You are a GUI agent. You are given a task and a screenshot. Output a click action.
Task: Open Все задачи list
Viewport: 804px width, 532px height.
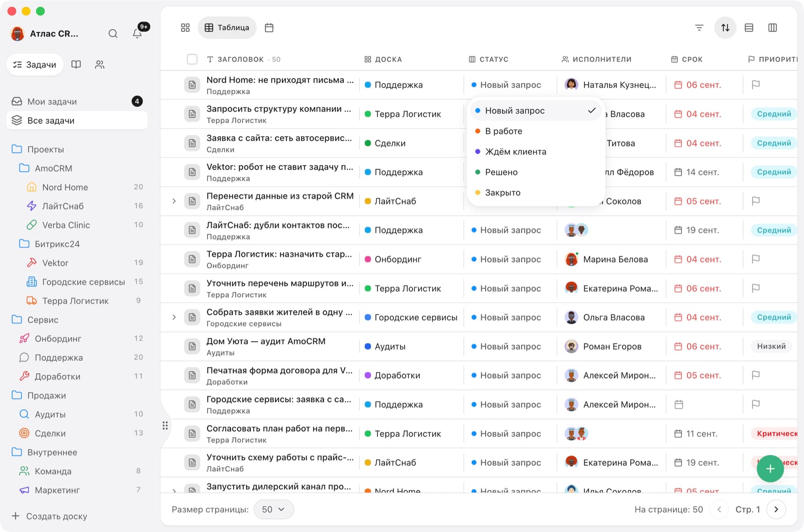tap(77, 121)
